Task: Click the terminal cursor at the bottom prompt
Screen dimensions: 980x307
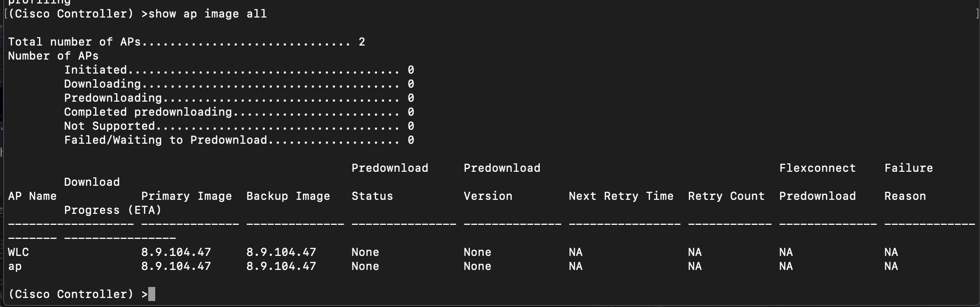Action: tap(152, 294)
